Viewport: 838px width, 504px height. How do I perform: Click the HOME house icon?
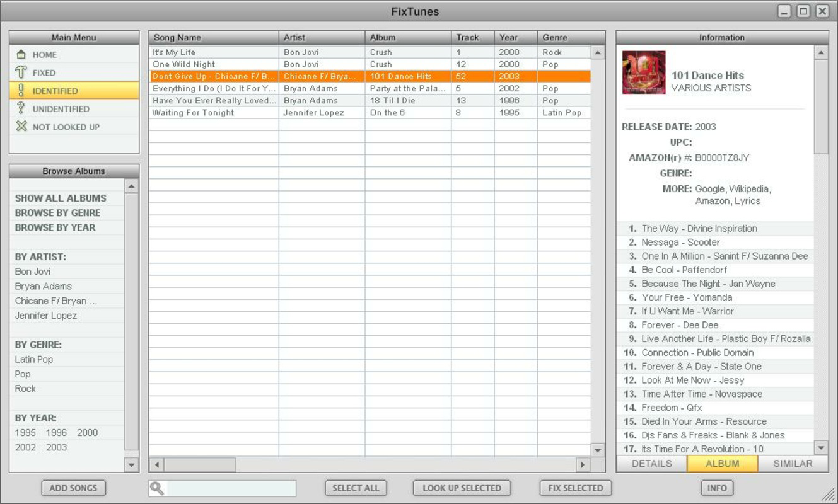tap(21, 55)
